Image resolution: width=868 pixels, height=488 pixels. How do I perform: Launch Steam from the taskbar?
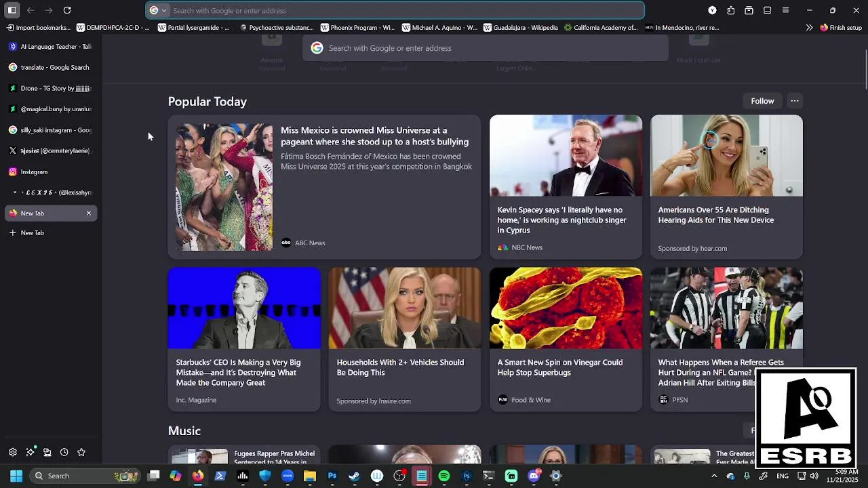pyautogui.click(x=354, y=476)
